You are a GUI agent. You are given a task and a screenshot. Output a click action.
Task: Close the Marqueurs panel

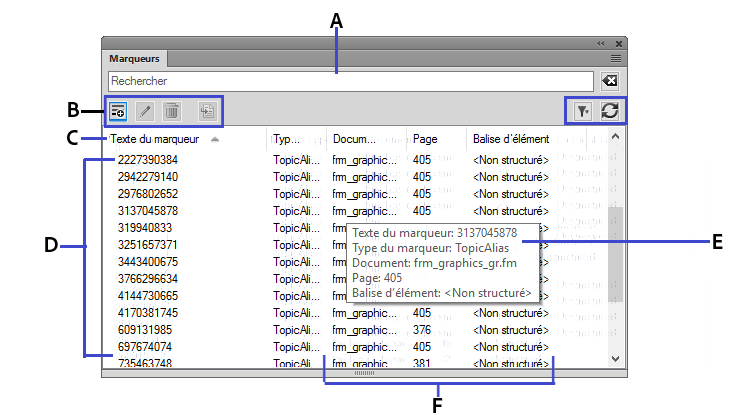tap(618, 44)
